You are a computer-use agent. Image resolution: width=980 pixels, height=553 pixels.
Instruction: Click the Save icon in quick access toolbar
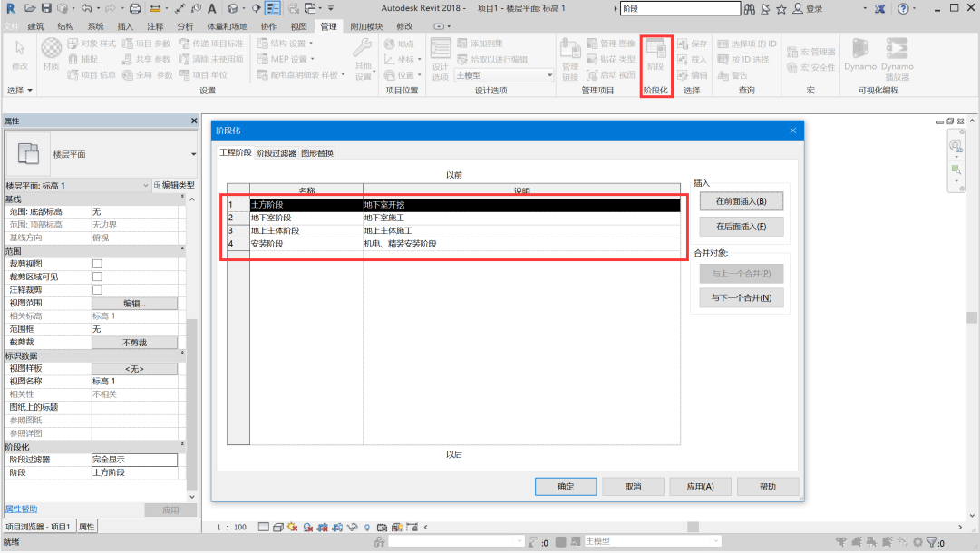tap(46, 9)
